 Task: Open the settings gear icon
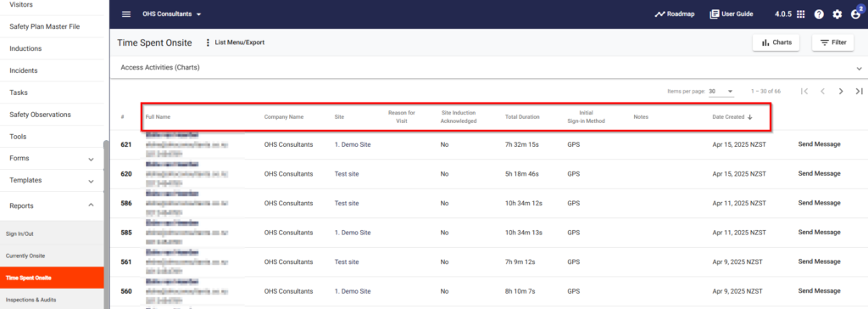click(x=837, y=14)
